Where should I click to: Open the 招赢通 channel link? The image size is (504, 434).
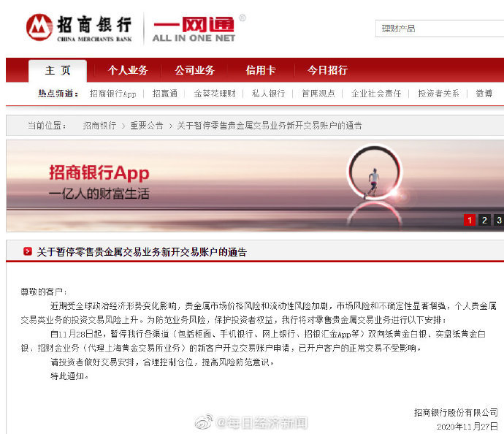(x=165, y=94)
